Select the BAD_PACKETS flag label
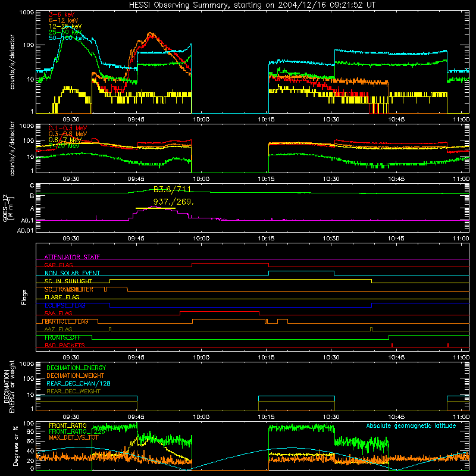476x476 pixels. pyautogui.click(x=65, y=346)
